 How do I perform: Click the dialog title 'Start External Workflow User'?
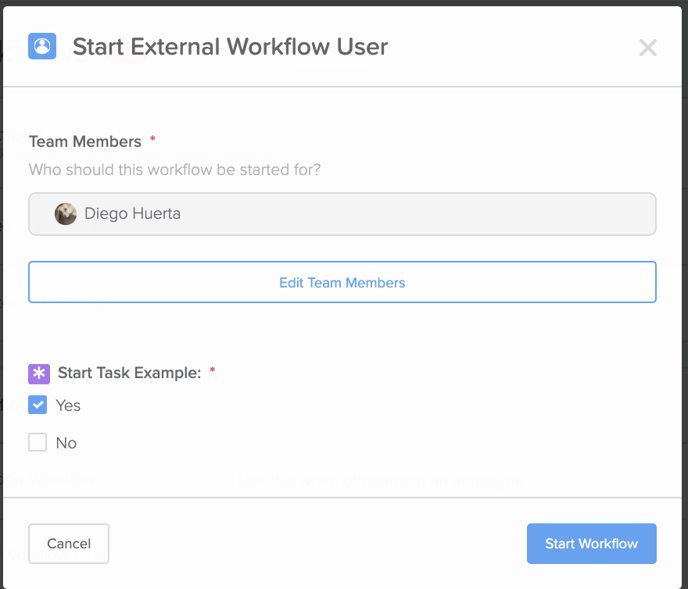230,47
